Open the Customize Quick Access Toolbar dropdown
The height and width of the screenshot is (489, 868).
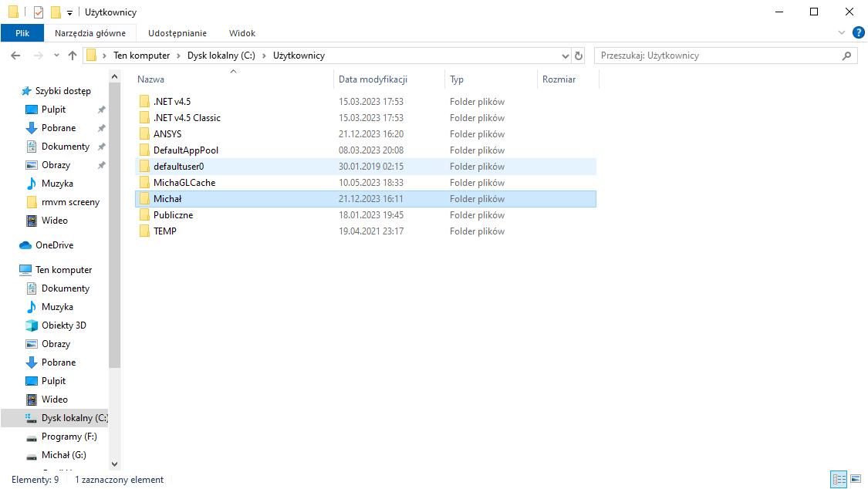pyautogui.click(x=69, y=13)
